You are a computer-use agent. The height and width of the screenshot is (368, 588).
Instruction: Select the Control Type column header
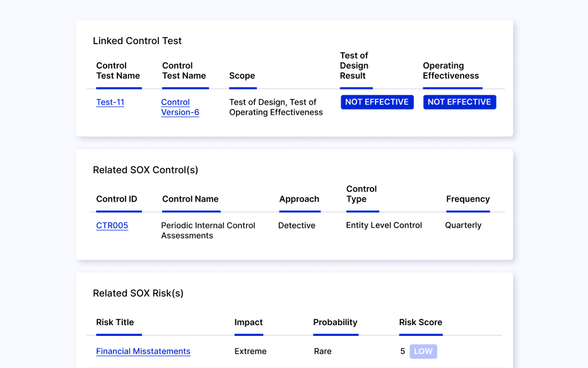pos(362,194)
